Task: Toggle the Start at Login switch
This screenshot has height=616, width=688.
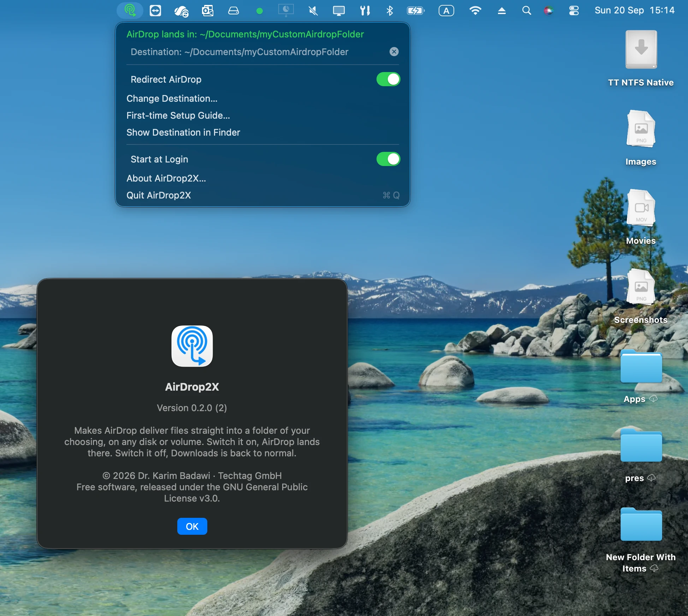Action: 388,159
